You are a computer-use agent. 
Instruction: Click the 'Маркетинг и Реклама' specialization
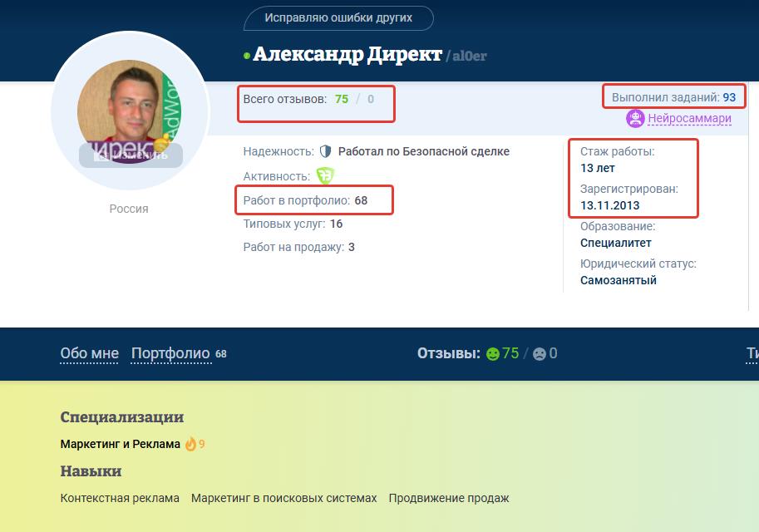tap(120, 444)
